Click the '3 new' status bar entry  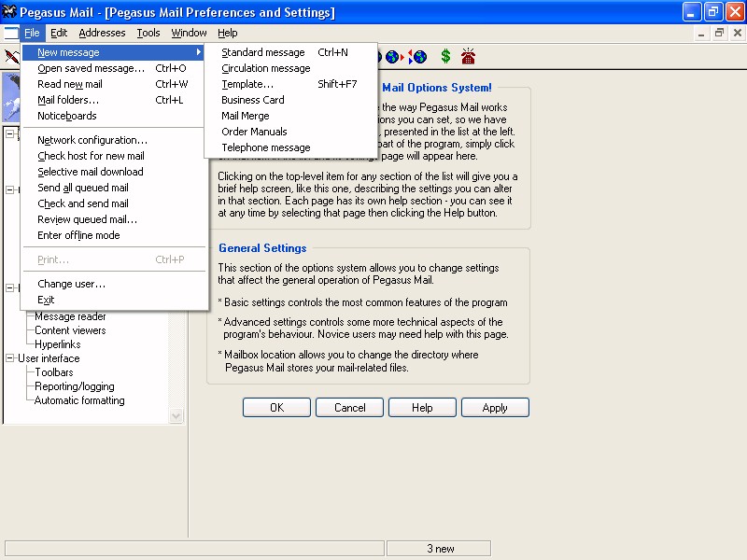point(439,549)
